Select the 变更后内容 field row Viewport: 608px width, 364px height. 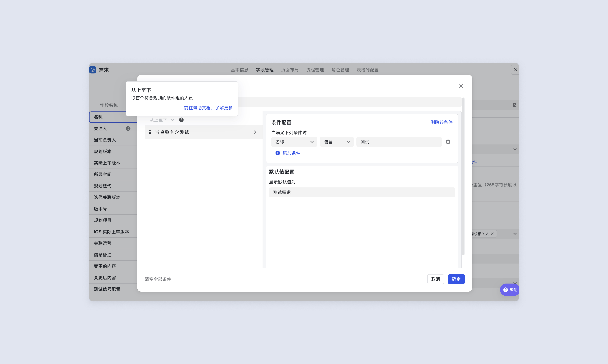coord(113,278)
